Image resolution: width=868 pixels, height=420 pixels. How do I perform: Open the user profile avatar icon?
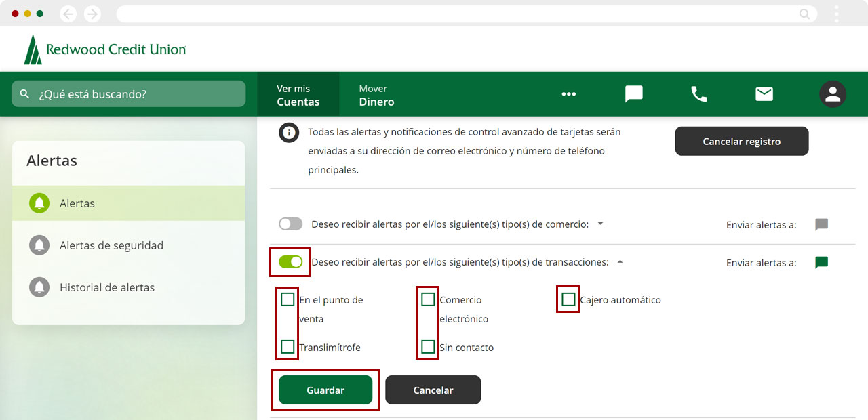click(x=832, y=94)
